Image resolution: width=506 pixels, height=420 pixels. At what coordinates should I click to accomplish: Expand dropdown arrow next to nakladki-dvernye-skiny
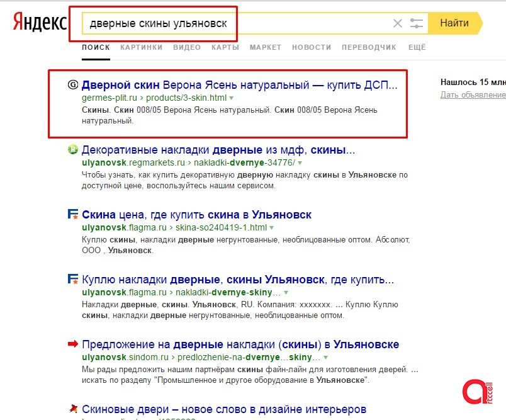[286, 293]
